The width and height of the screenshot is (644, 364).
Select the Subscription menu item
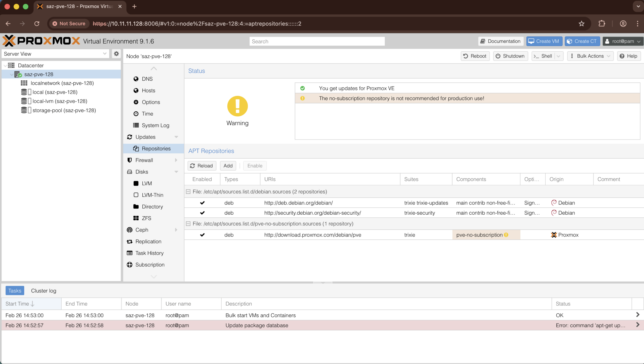pos(150,264)
